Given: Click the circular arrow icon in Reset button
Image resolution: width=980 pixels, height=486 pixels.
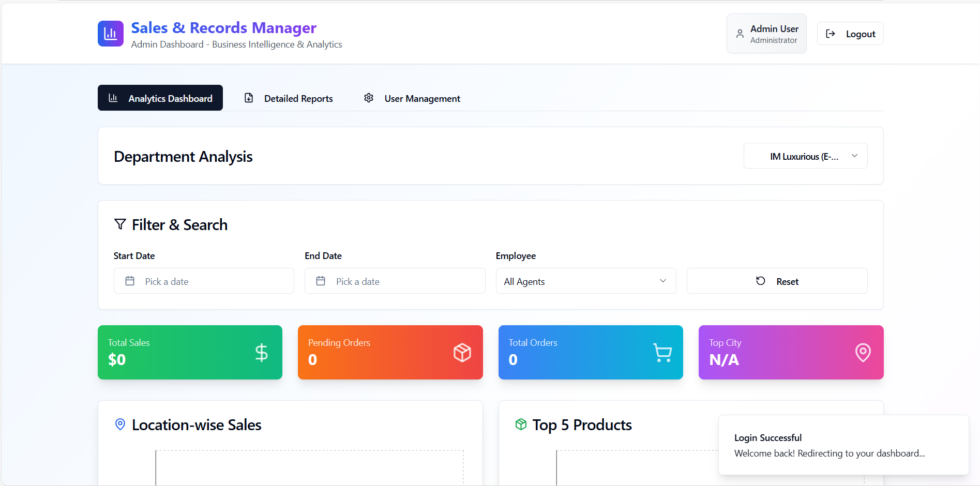Looking at the screenshot, I should 761,281.
